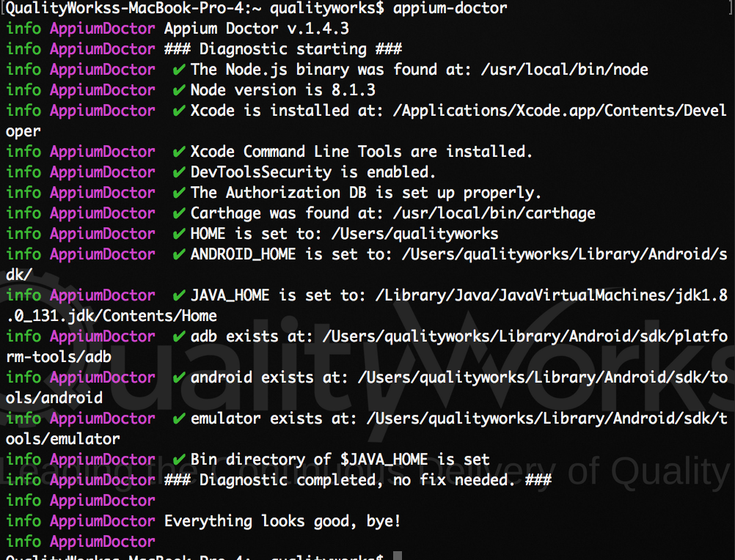Click the checkmark before 'HOME is set to'
735x560 pixels.
[x=178, y=234]
